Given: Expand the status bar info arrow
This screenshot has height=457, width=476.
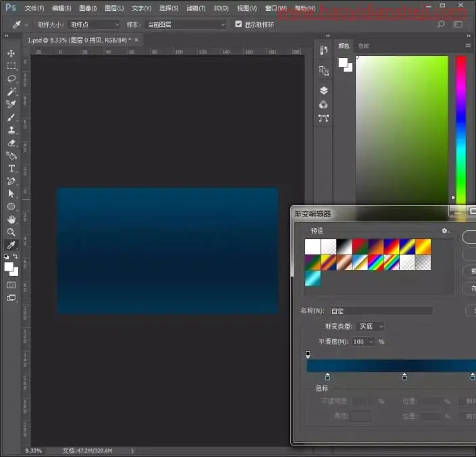Looking at the screenshot, I should click(132, 451).
